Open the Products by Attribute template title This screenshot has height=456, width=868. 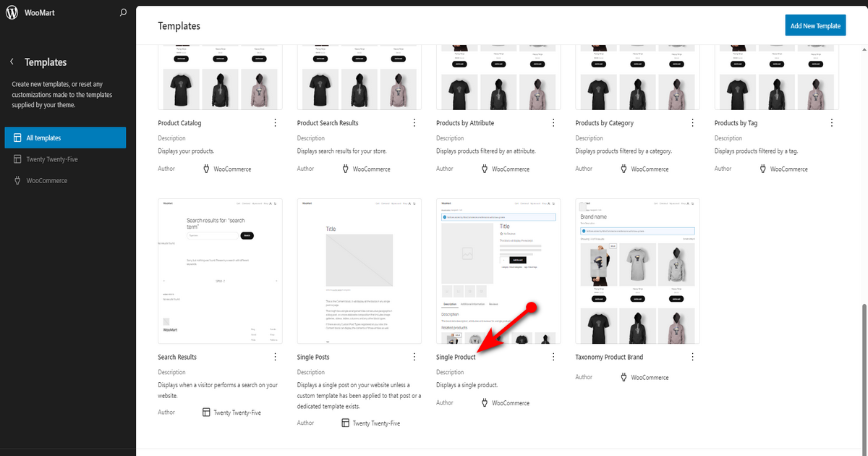click(465, 123)
